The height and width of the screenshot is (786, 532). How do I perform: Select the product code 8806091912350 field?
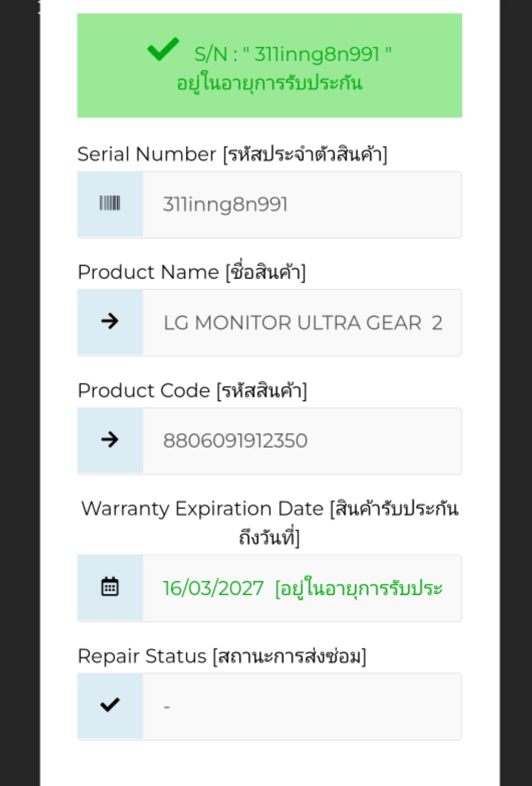coord(302,441)
